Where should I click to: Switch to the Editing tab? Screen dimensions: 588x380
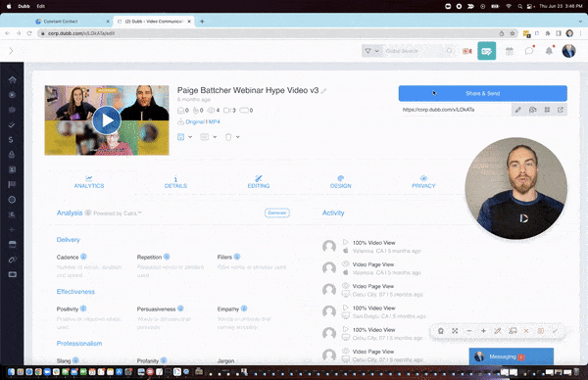pyautogui.click(x=259, y=182)
